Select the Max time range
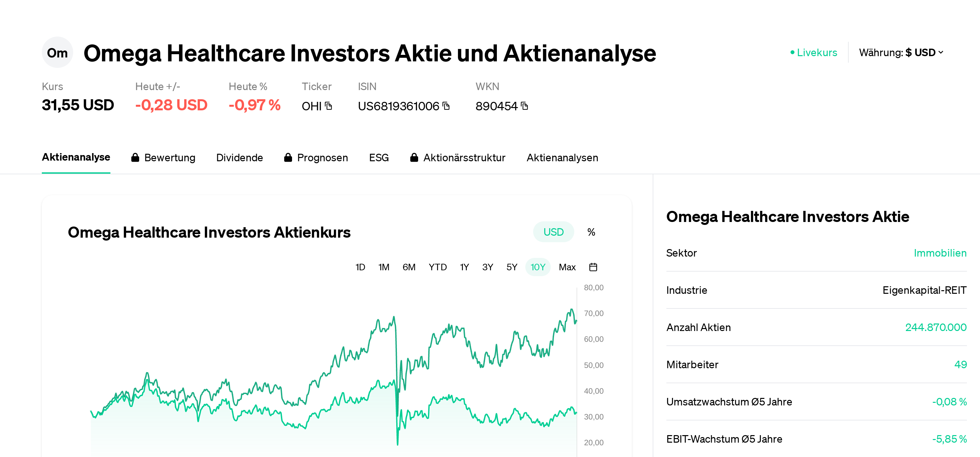Viewport: 980px width, 457px height. 567,267
